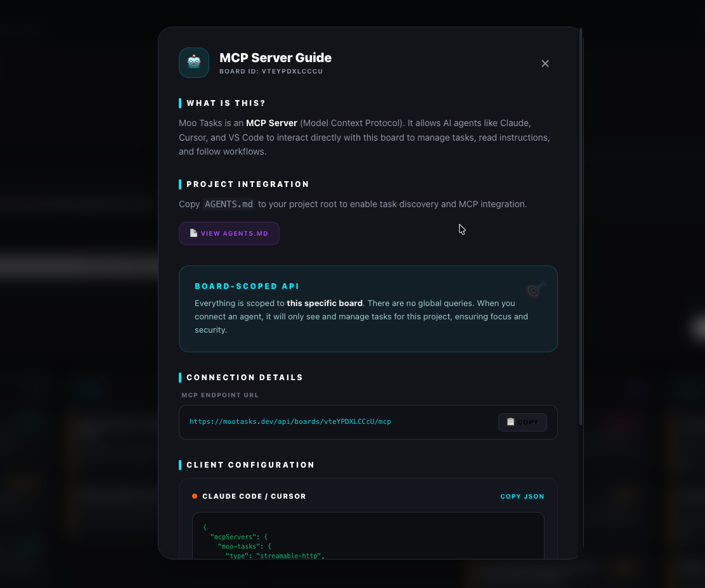Click the accent bar next to CLIENT CONFIGURATION

click(180, 464)
